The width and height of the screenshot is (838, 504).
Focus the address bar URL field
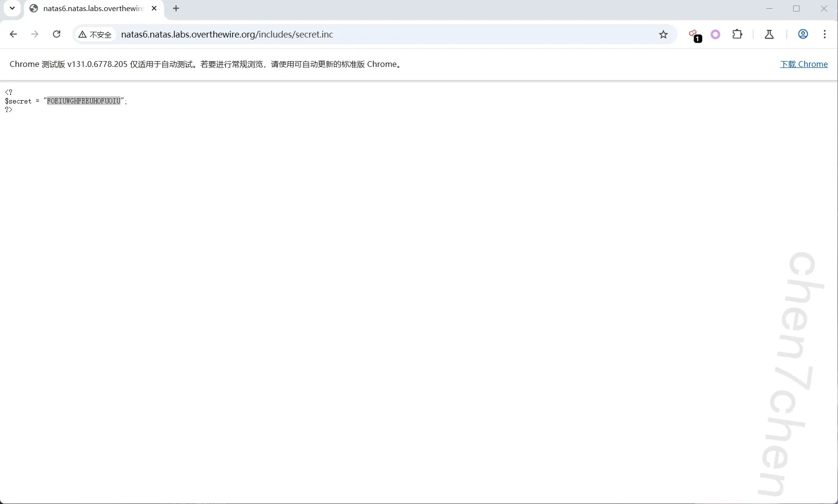(337, 35)
